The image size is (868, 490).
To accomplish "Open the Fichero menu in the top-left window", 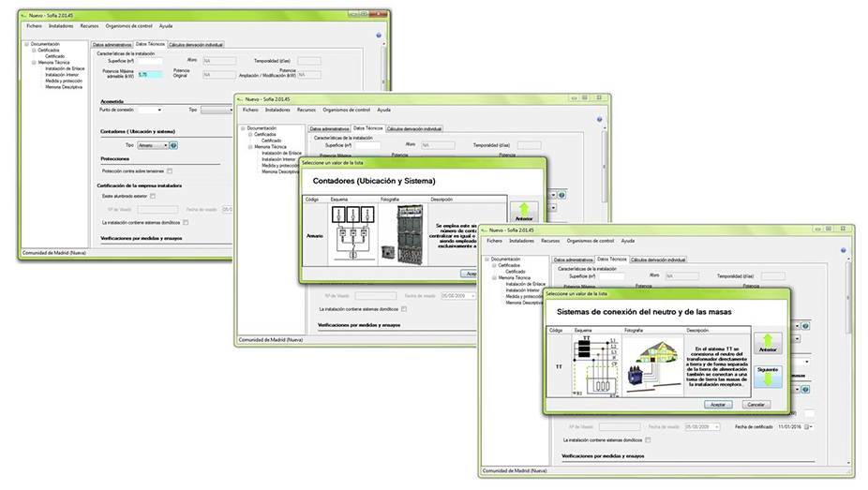I will click(35, 26).
